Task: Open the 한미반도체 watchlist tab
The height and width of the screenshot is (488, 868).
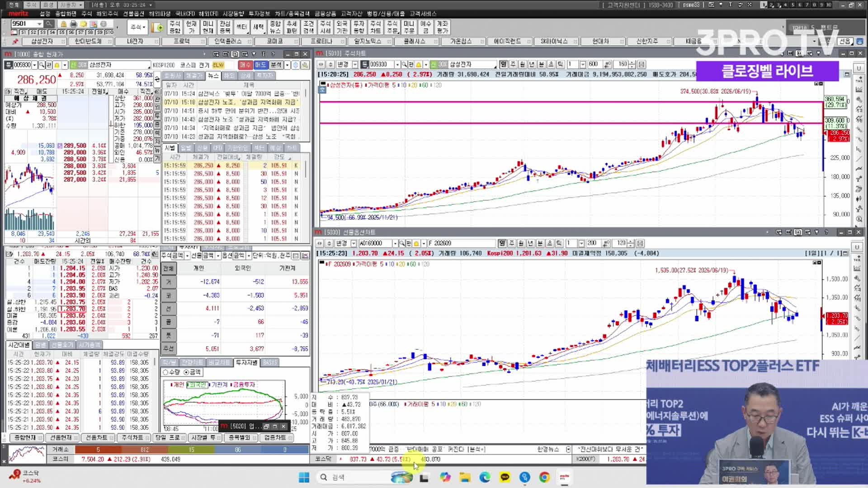Action: point(88,41)
